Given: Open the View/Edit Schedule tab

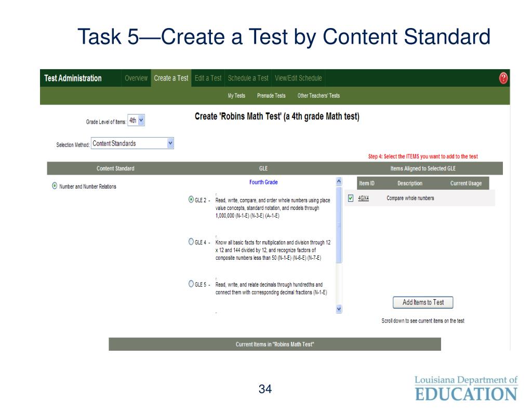Looking at the screenshot, I should point(298,78).
